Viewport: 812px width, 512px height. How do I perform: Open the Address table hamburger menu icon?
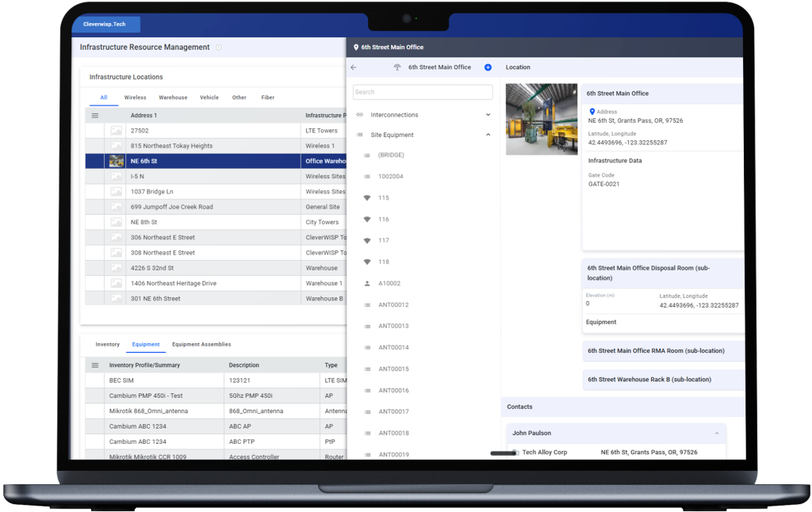(x=95, y=116)
